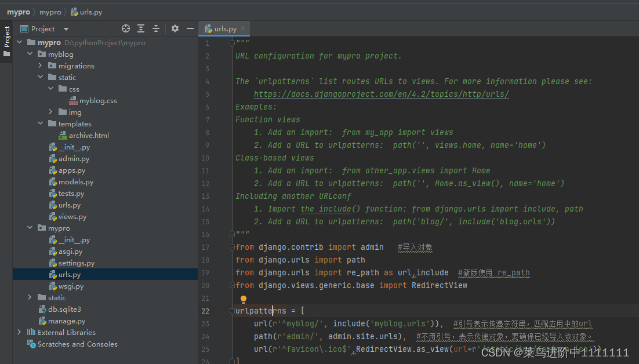Hide the Project tool window with minus icon
The width and height of the screenshot is (639, 364).
[190, 28]
